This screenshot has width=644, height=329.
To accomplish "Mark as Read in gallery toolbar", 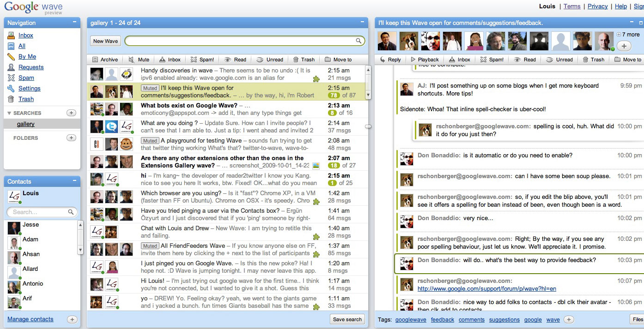I will click(x=235, y=60).
